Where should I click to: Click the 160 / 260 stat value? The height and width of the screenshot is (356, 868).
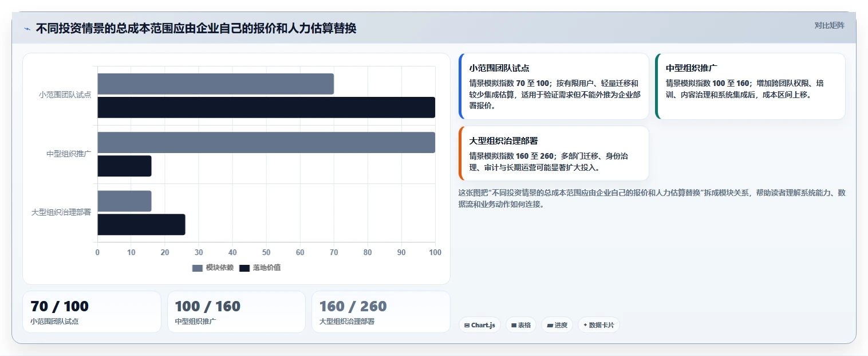click(x=353, y=306)
